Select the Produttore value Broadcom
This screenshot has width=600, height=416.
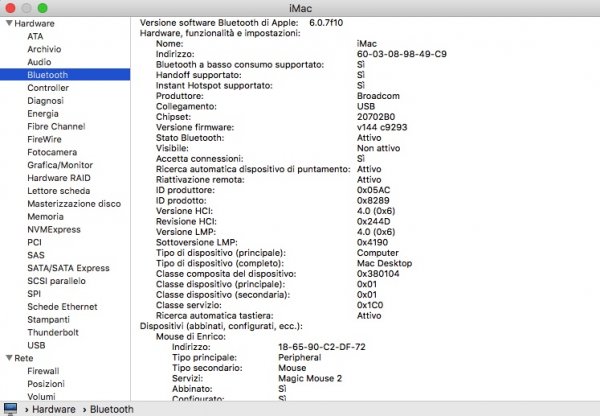click(378, 96)
